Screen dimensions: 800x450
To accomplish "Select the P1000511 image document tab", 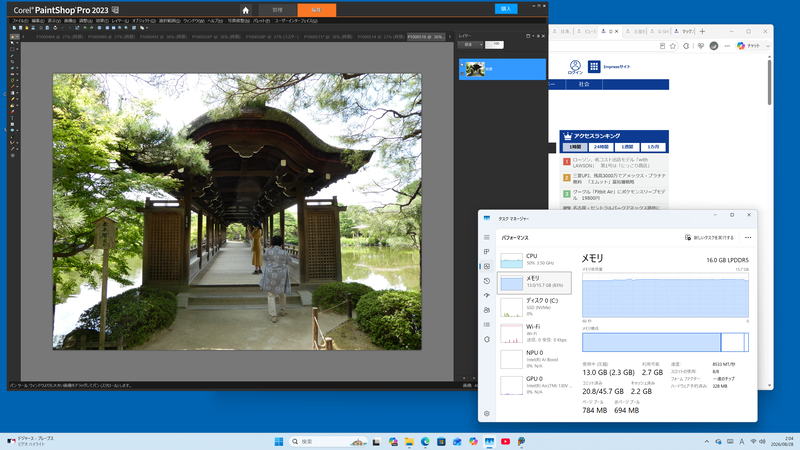I will [x=328, y=37].
